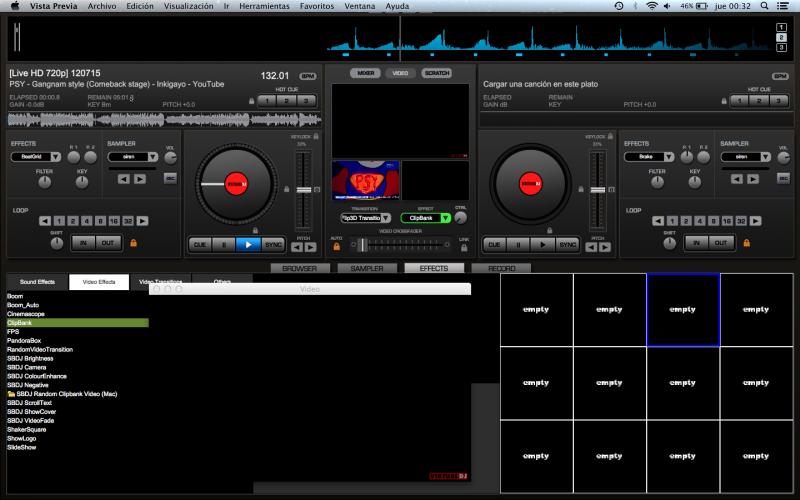Open ClipBank video effect dropdown
The width and height of the screenshot is (800, 500).
[445, 218]
